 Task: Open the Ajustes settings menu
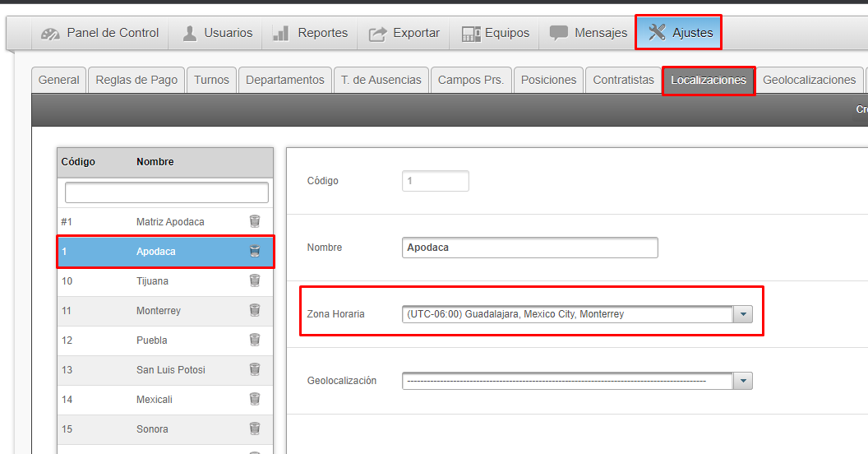coord(680,33)
